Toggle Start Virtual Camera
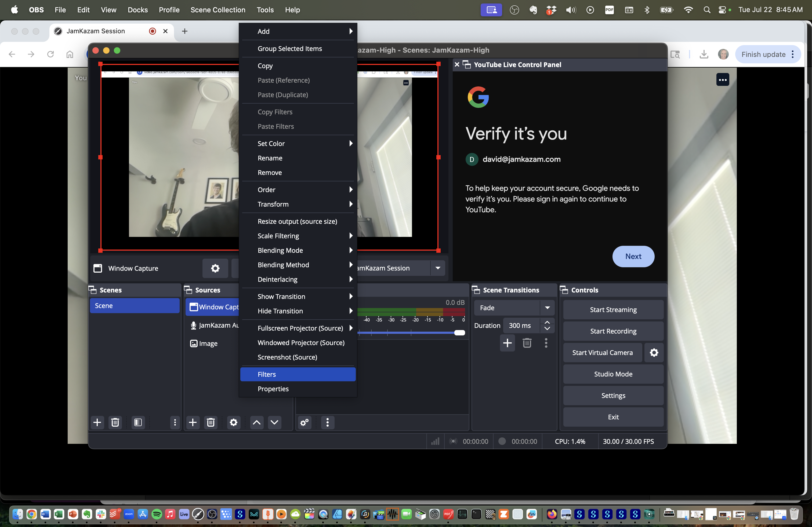 click(x=602, y=353)
